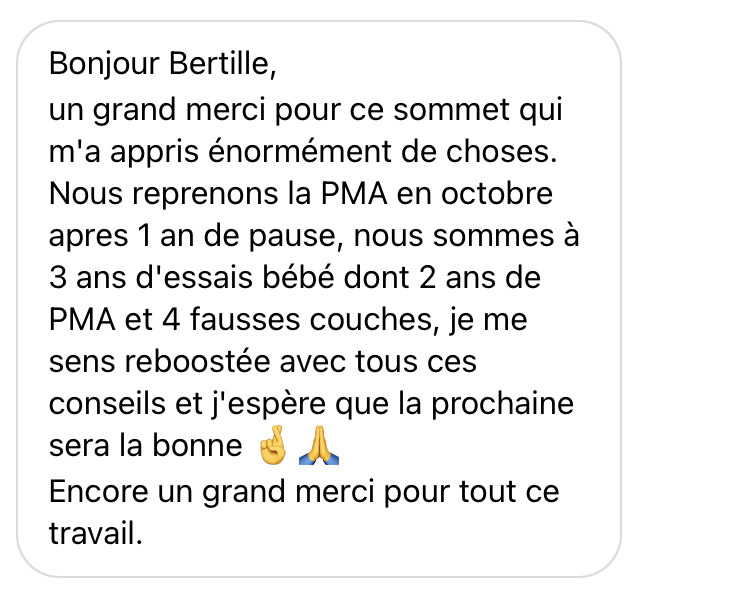Select the name "Bertille" in greeting
The height and width of the screenshot is (594, 732).
(215, 66)
